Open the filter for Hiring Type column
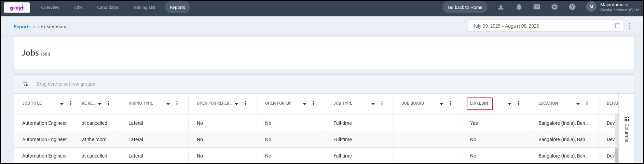The height and width of the screenshot is (164, 644). [x=168, y=103]
